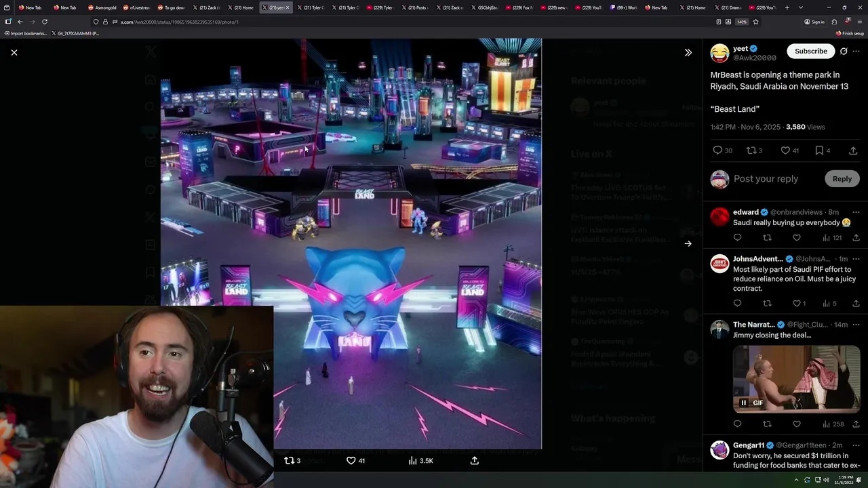Switch to the (229) Fox N YouTube tab
The image size is (868, 488).
click(519, 7)
